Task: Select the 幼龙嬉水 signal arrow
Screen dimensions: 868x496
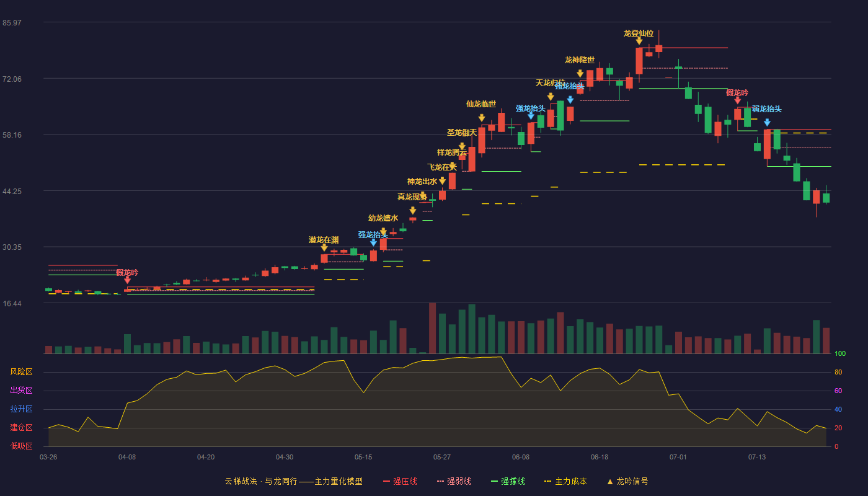Action: click(x=383, y=232)
